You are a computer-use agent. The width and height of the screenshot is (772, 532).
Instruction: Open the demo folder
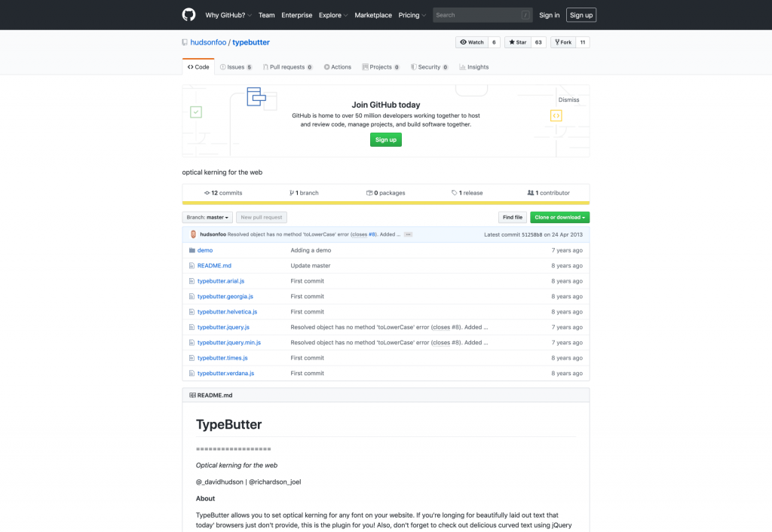click(205, 250)
